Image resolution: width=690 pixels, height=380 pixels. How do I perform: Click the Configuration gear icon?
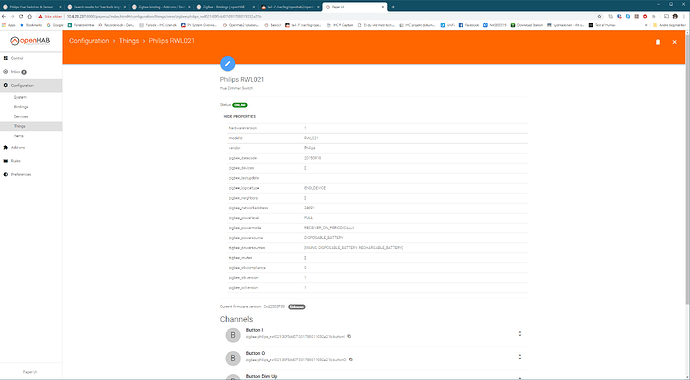(x=6, y=85)
